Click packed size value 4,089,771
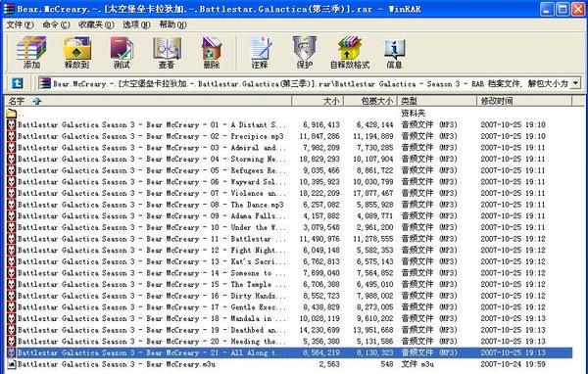The height and width of the screenshot is (374, 588). click(375, 215)
